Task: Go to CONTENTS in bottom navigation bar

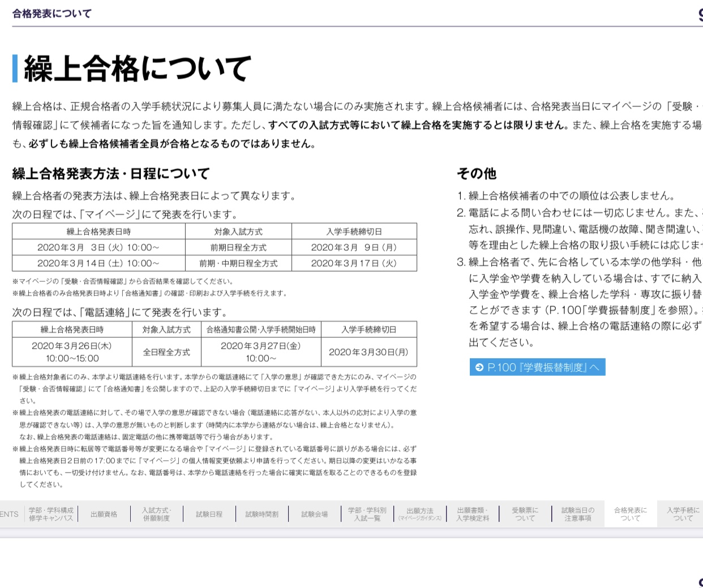Action: pos(9,514)
